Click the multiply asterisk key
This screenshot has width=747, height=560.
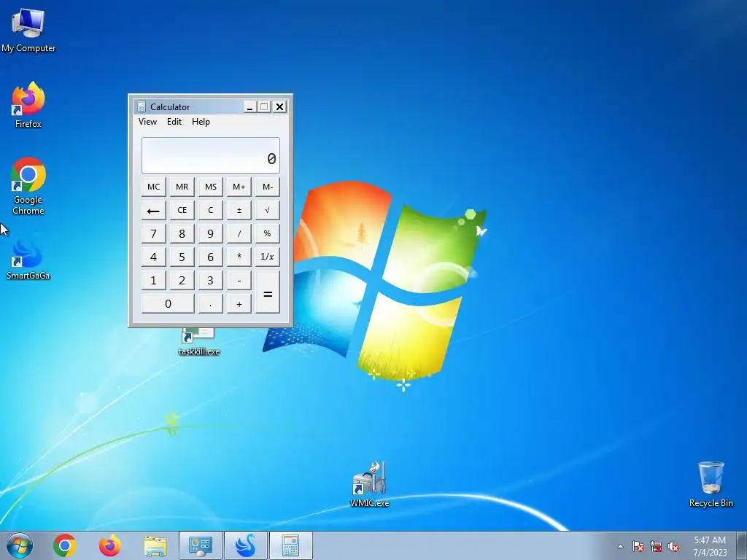point(239,257)
